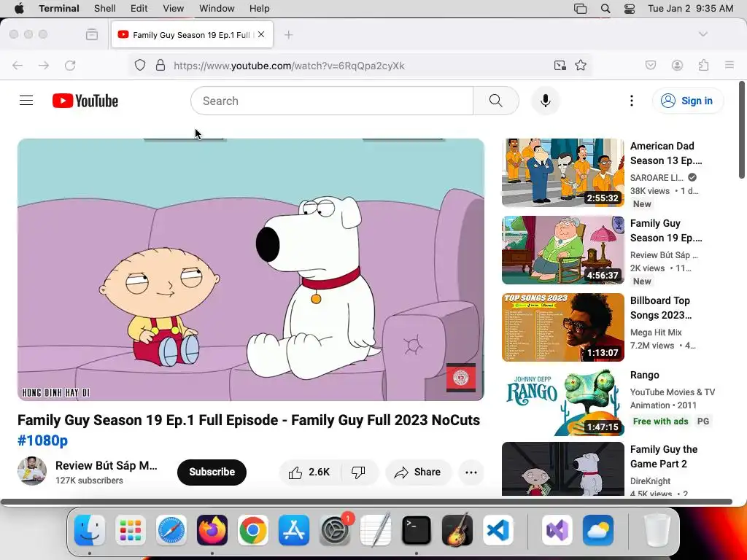Go back with the browser back arrow
Image resolution: width=747 pixels, height=560 pixels.
[18, 65]
